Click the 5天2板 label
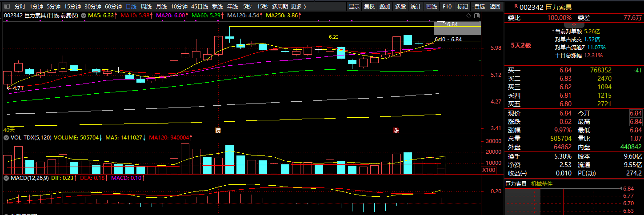Viewport: 644px width, 215px height. (x=521, y=45)
